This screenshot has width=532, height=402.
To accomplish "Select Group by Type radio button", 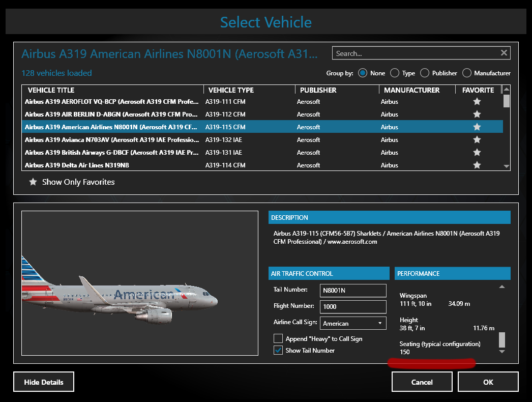I will [x=394, y=73].
